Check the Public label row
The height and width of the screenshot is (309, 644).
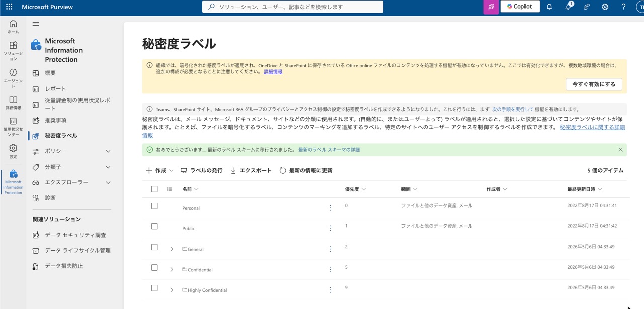coord(154,226)
